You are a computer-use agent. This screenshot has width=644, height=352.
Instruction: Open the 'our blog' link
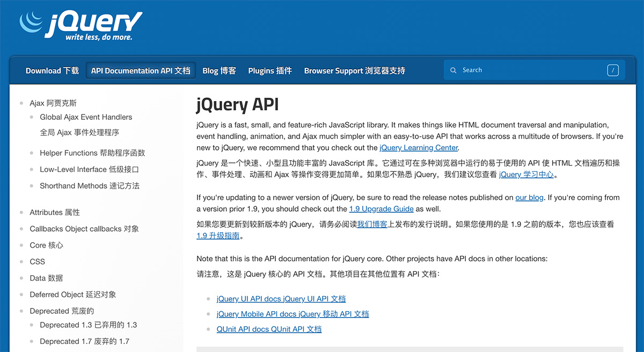(x=530, y=198)
